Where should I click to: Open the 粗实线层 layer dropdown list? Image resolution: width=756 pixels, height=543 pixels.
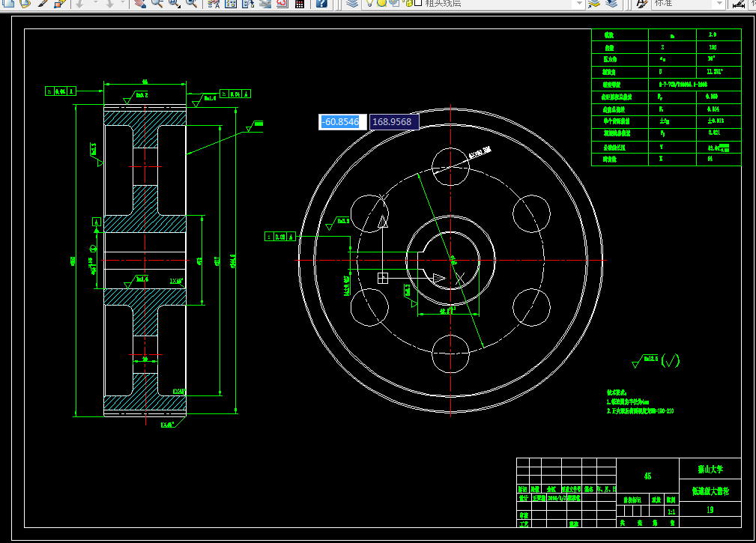pos(579,4)
